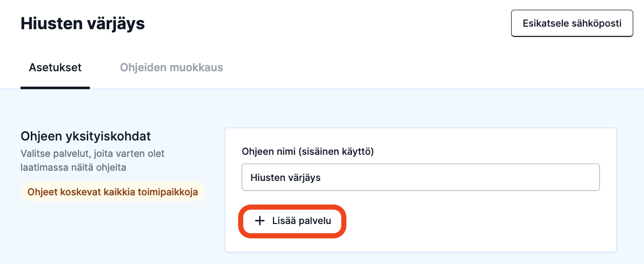This screenshot has width=644, height=264.
Task: Click the text laatimassa näitä ohjeita
Action: click(x=73, y=167)
